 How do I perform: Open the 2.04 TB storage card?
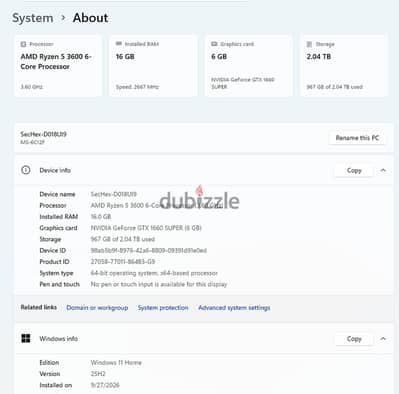[x=344, y=65]
